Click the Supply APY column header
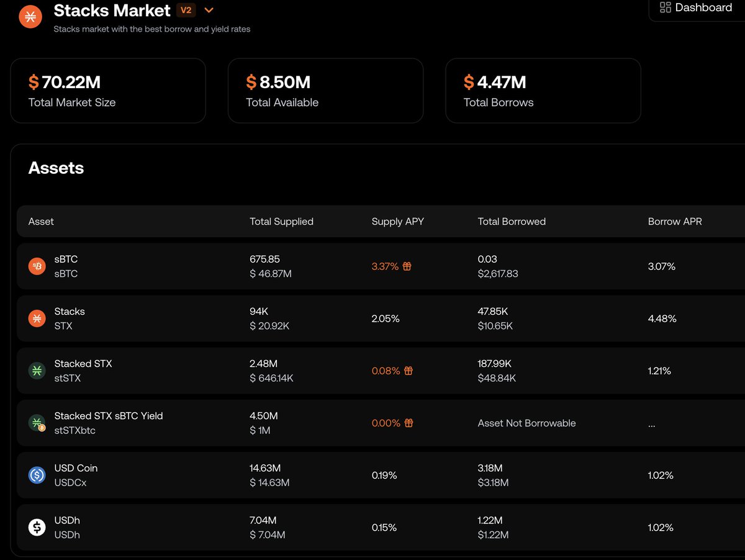Screen dimensions: 745x560 tap(398, 222)
